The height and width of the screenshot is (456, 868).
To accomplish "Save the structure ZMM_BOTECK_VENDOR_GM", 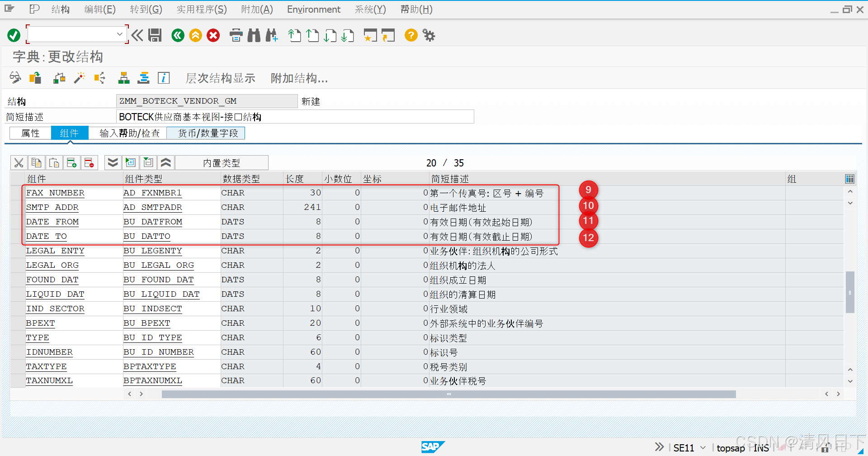I will point(155,35).
